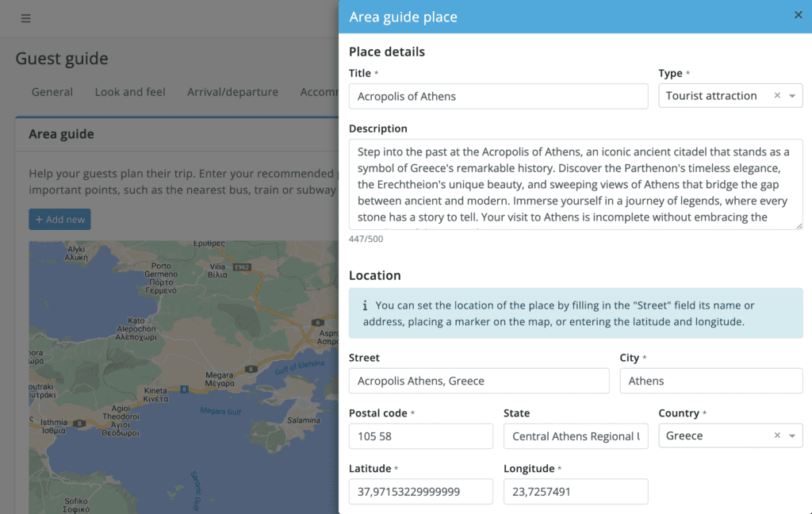812x514 pixels.
Task: Clear the Greece country selection
Action: [x=777, y=435]
